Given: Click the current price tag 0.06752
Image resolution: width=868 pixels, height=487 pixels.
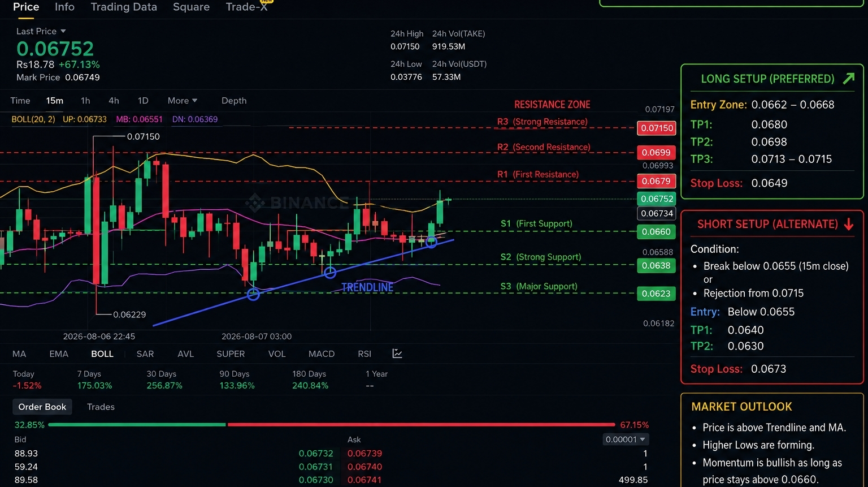Looking at the screenshot, I should (x=657, y=199).
